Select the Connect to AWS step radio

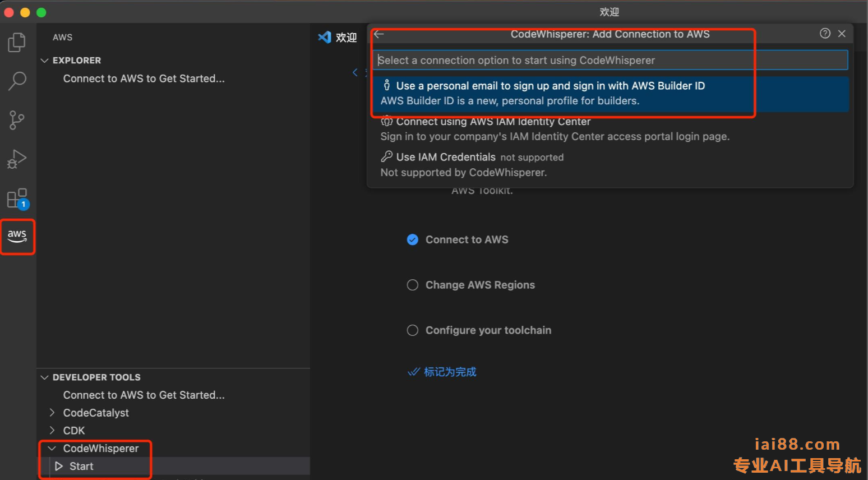click(x=413, y=240)
